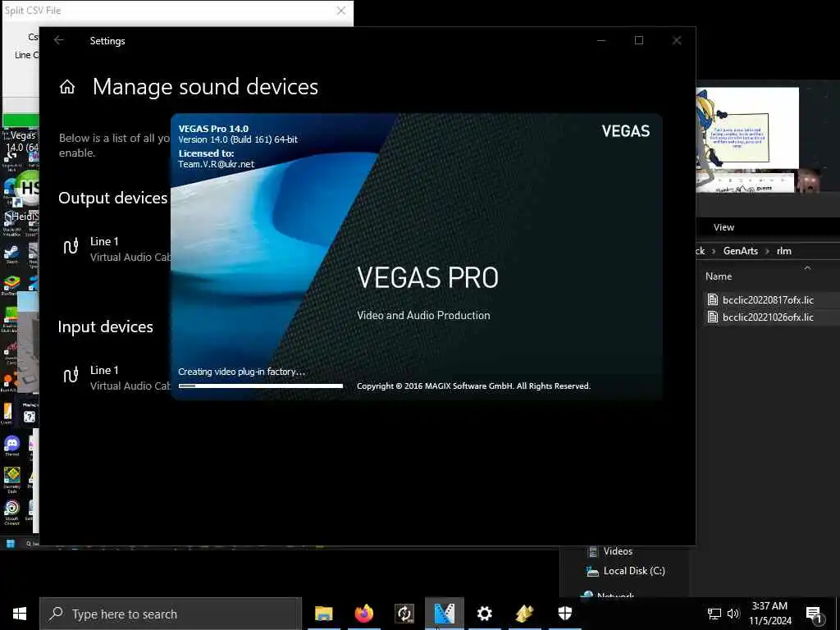Image resolution: width=840 pixels, height=630 pixels.
Task: Select Line 1 under Output devices
Action: tap(104, 242)
